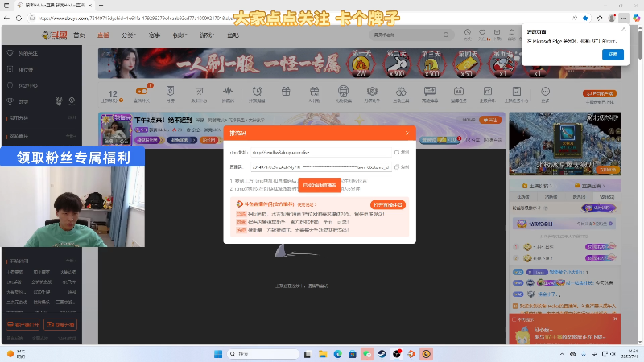Click the shield badge icon in streamer toolbar
Viewport: 644px width, 362px height.
coord(170,91)
